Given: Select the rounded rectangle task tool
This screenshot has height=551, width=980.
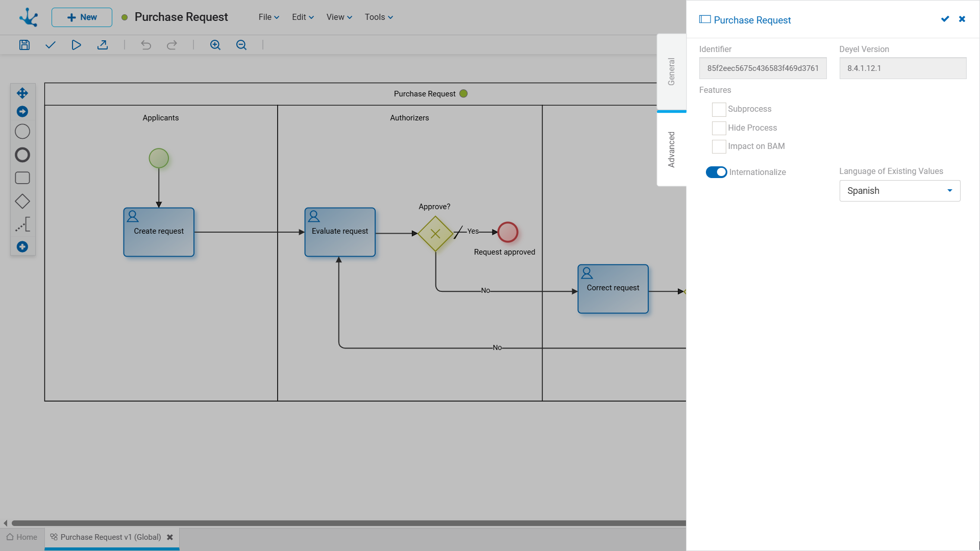Looking at the screenshot, I should 22,178.
